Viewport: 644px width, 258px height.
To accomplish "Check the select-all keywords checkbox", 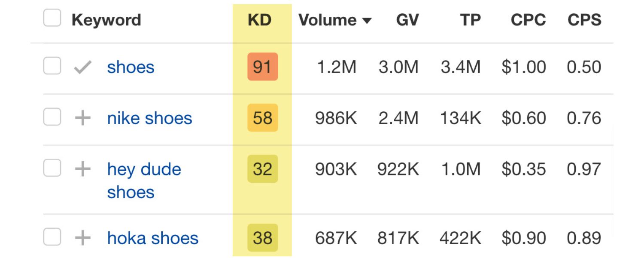I will point(52,18).
